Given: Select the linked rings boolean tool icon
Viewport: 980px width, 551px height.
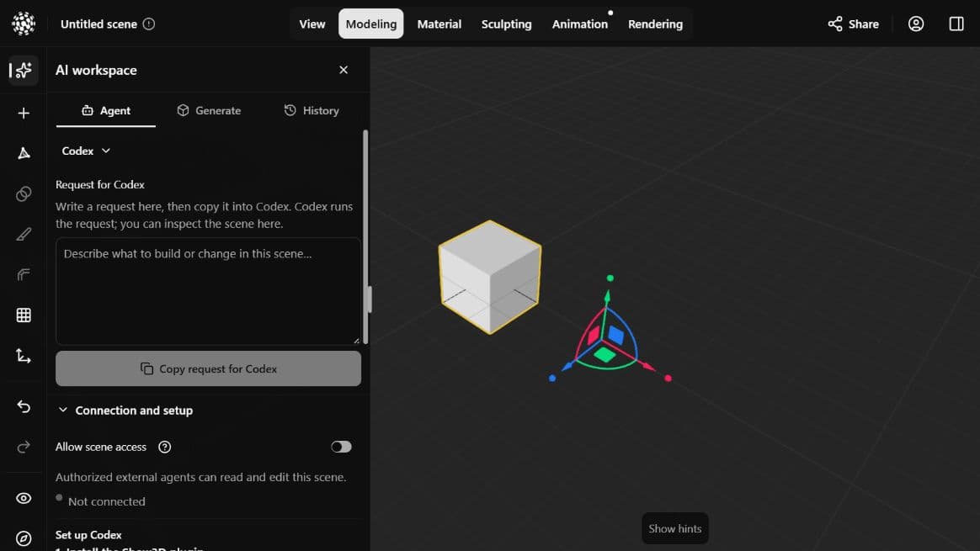Looking at the screenshot, I should (24, 193).
